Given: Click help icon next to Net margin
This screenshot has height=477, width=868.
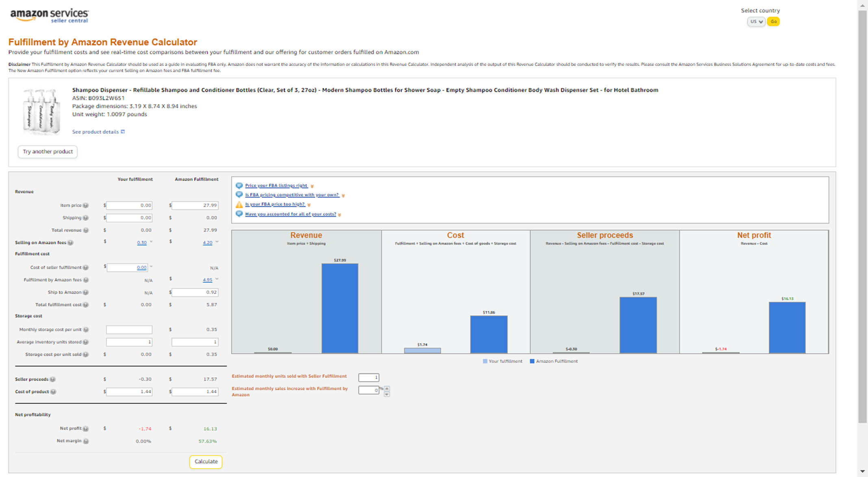Looking at the screenshot, I should 86,441.
